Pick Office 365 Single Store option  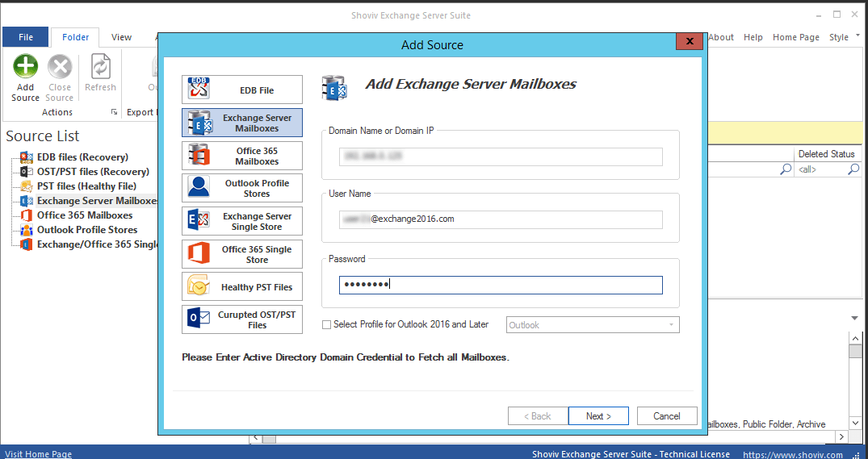[242, 254]
